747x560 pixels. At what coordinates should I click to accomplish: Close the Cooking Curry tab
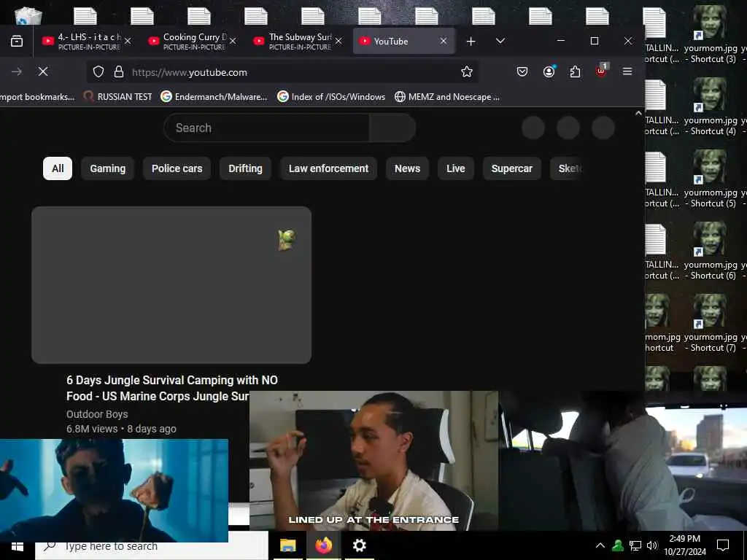[233, 42]
